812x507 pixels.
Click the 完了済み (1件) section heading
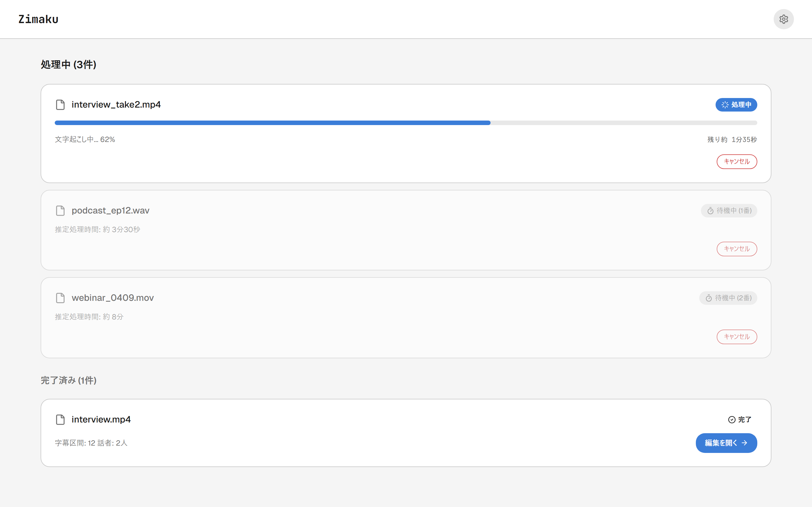point(69,380)
